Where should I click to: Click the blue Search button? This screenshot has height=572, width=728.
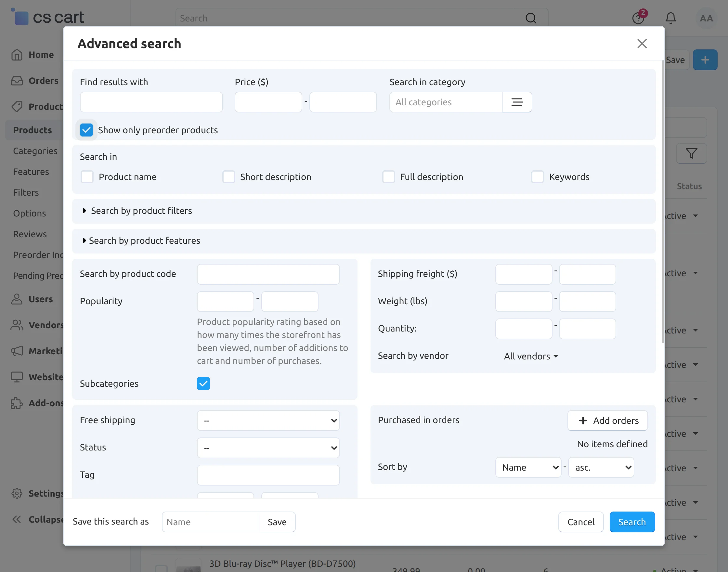coord(631,522)
